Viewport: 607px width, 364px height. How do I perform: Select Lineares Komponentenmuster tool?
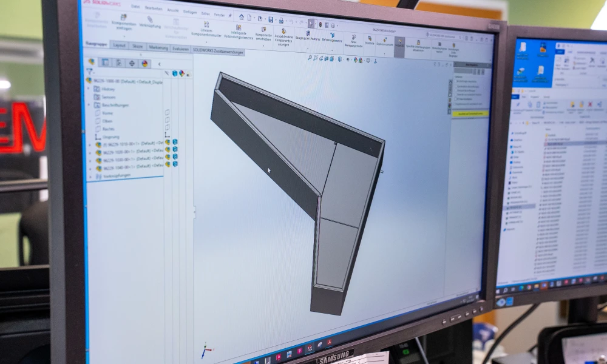pyautogui.click(x=206, y=30)
